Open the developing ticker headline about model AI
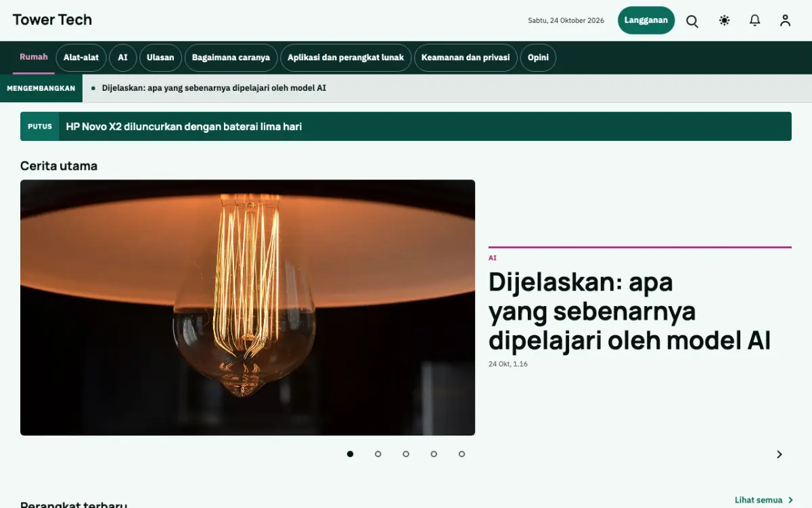812x508 pixels. pyautogui.click(x=214, y=88)
